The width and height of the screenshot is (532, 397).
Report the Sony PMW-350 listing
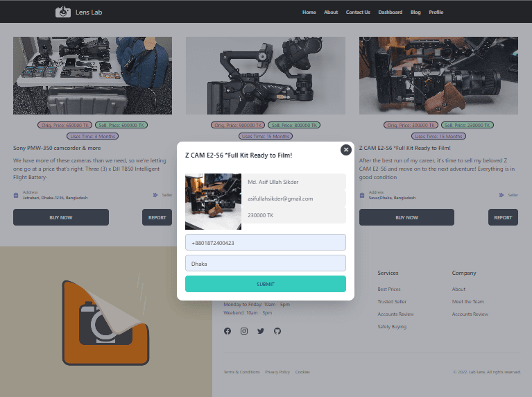coord(157,217)
